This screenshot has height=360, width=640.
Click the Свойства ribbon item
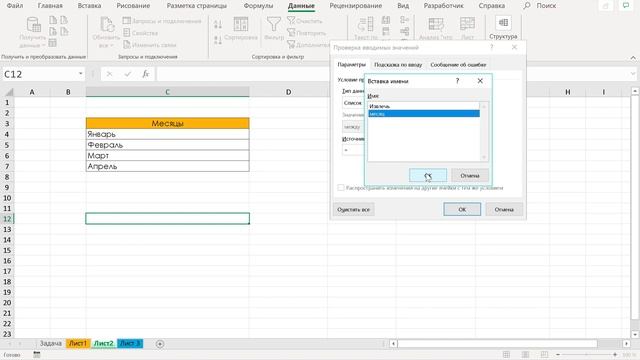pos(140,33)
